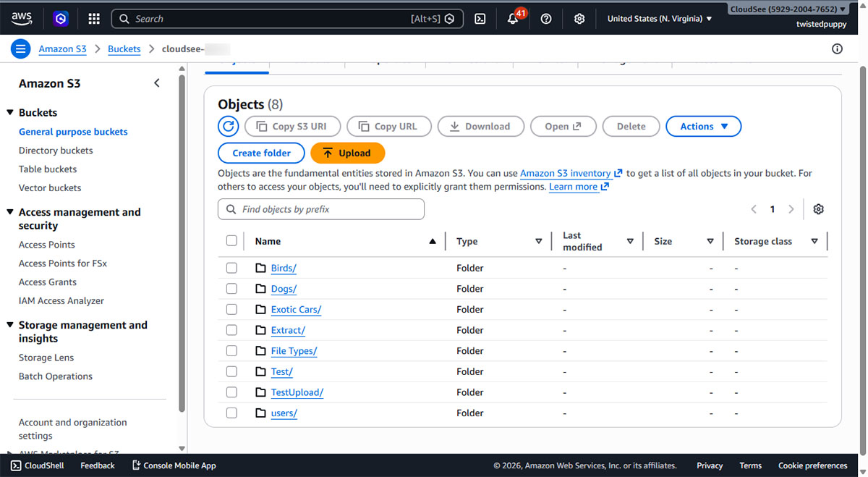Check the Dogs/ row checkbox
Viewport: 868px width, 477px height.
(x=231, y=289)
